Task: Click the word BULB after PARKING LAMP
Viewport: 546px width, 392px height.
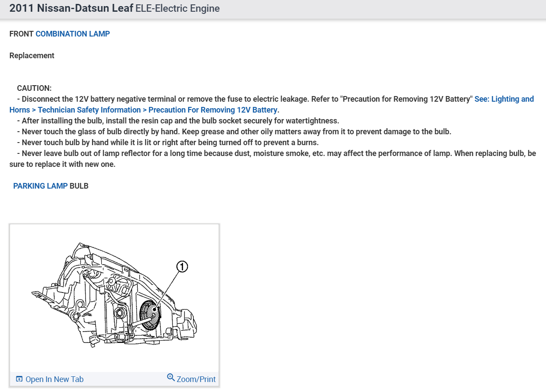Action: 79,186
